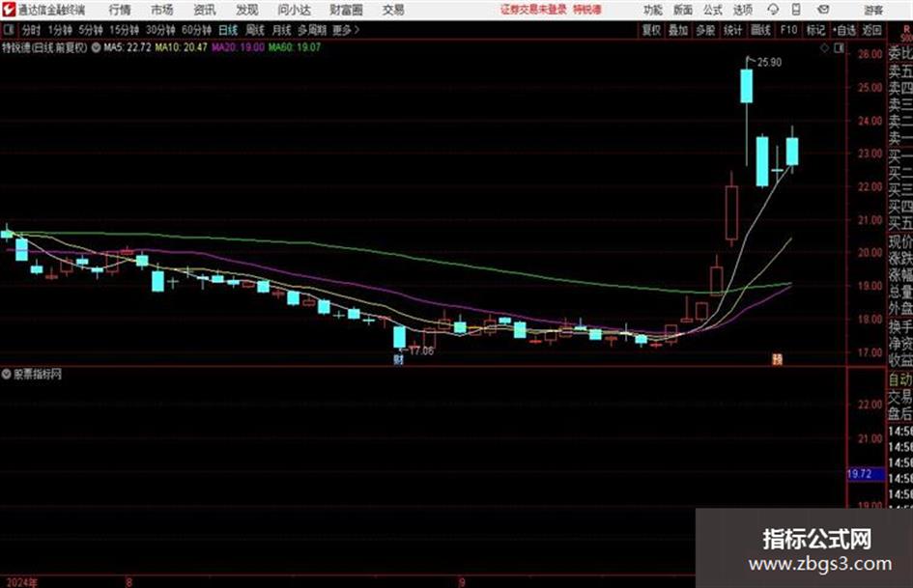Toggle the chart's right panel layout icon

pyautogui.click(x=839, y=48)
